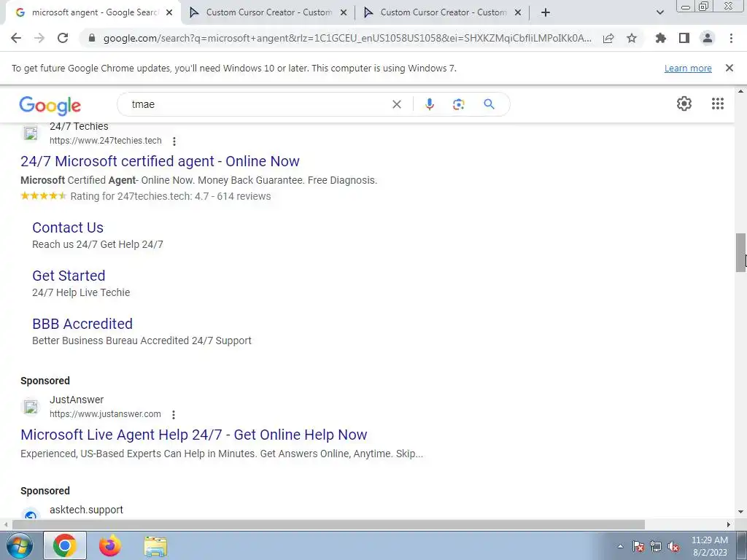Click the asktech.support sponsored entry
The width and height of the screenshot is (747, 560).
click(x=86, y=510)
